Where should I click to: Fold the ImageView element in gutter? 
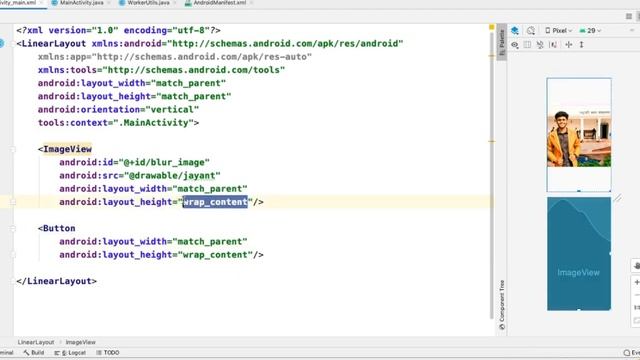coord(13,149)
